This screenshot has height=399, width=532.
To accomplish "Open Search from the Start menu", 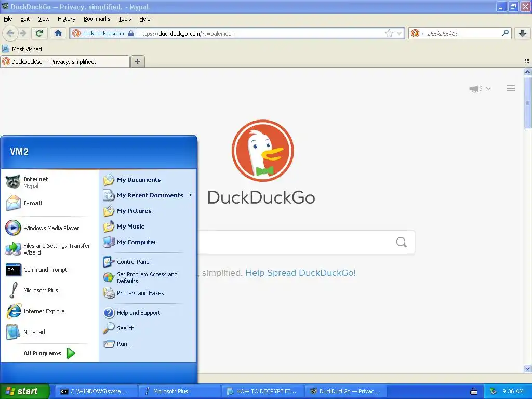I will coord(148,328).
